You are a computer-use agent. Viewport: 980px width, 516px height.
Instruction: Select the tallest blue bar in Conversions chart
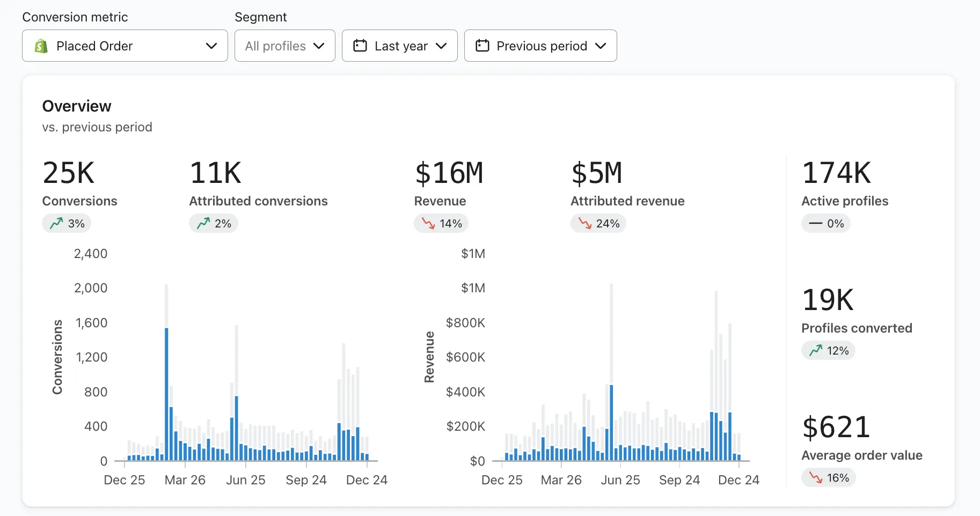pyautogui.click(x=166, y=394)
